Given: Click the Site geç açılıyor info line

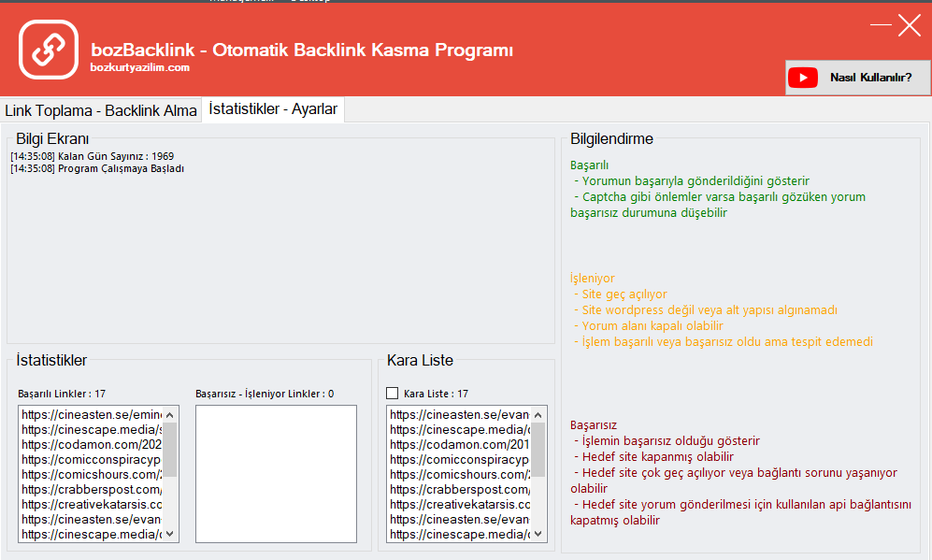Looking at the screenshot, I should click(x=621, y=294).
